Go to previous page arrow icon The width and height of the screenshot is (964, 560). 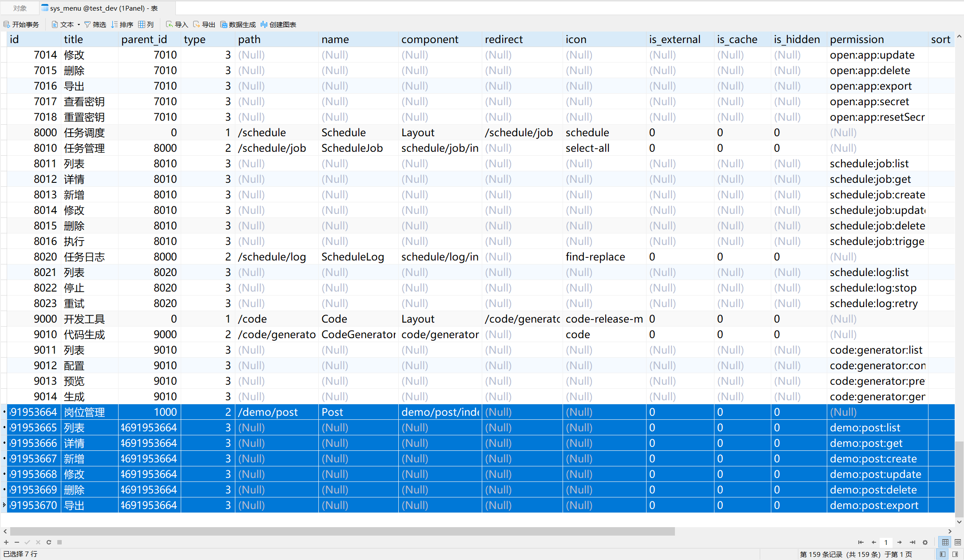874,542
